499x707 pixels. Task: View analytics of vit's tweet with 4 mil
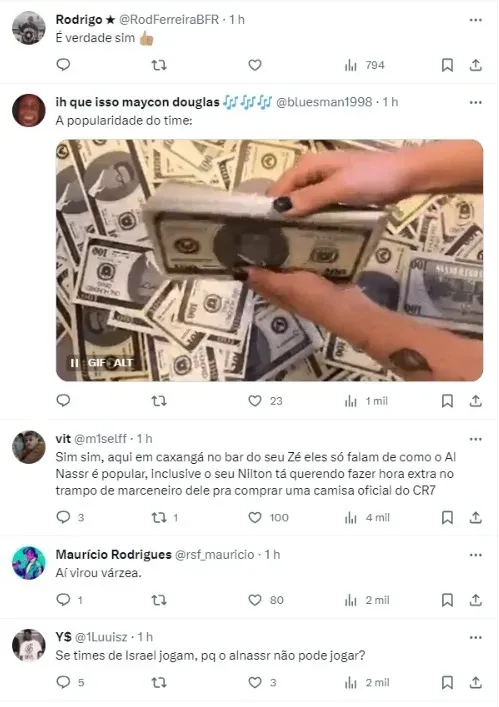point(367,518)
